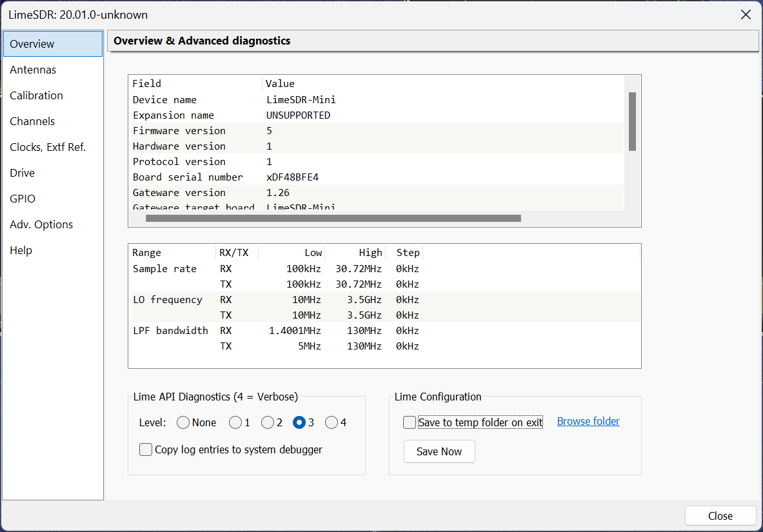Screen dimensions: 763x532
Task: Open the Channels settings
Action: 32,121
